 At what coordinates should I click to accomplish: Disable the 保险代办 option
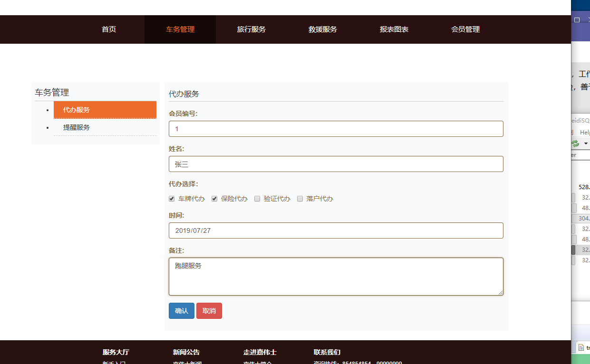coord(214,199)
